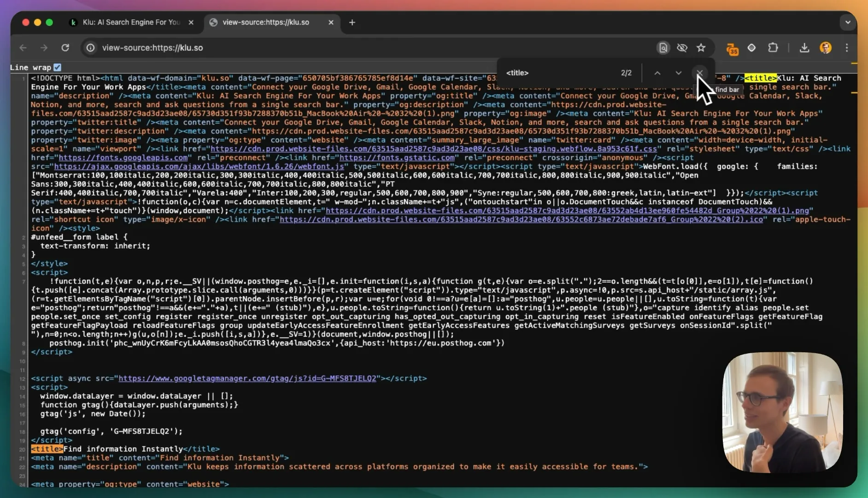Open the diamond-shaped extension icon
The width and height of the screenshot is (868, 498).
pos(751,47)
